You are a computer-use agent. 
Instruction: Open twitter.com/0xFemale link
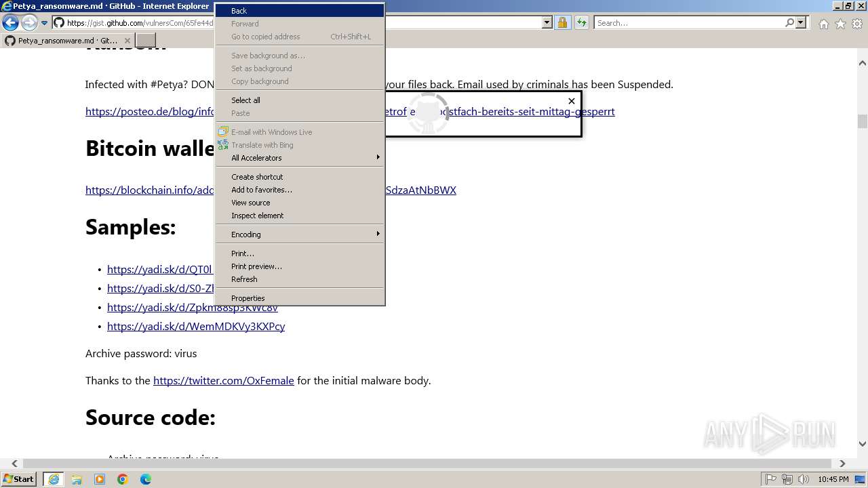[224, 380]
